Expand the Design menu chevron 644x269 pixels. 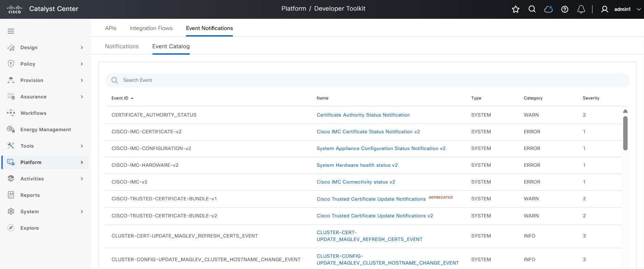(x=82, y=48)
